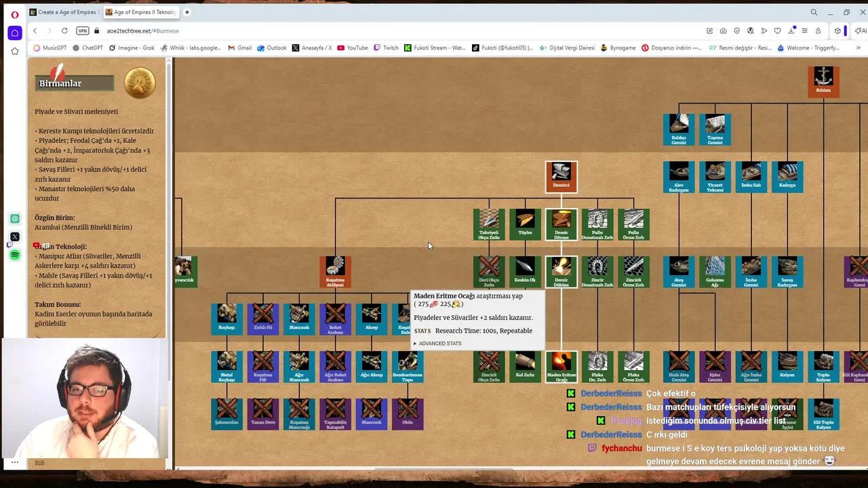Click the Metal Koçbaşı unit
This screenshot has width=868, height=488.
point(226,367)
